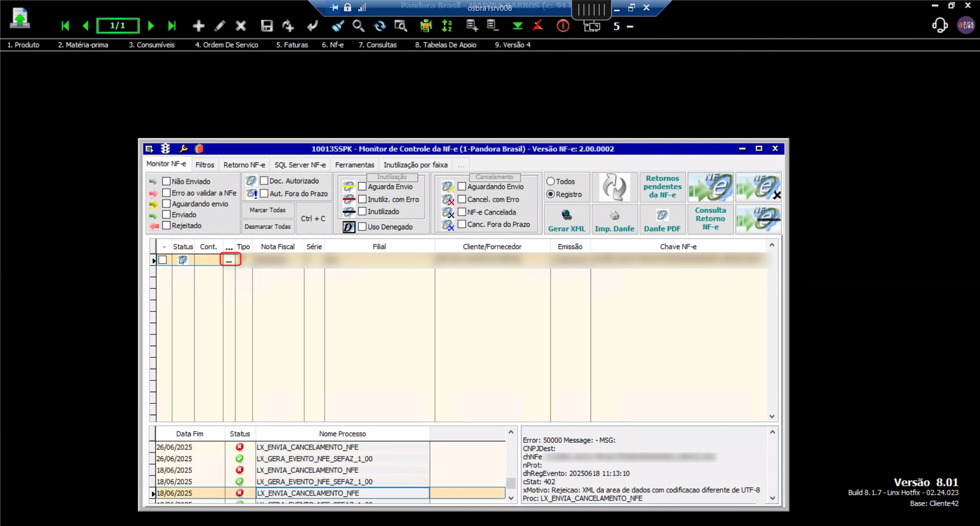980x526 pixels.
Task: Click the red power exit icon
Action: coord(562,26)
